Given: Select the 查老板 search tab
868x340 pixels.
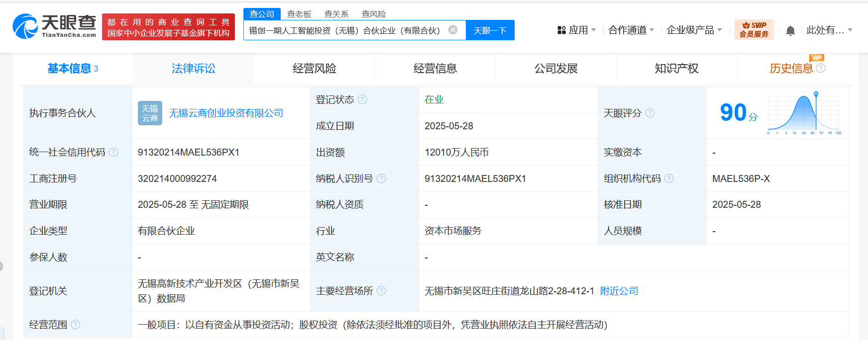Looking at the screenshot, I should 299,14.
